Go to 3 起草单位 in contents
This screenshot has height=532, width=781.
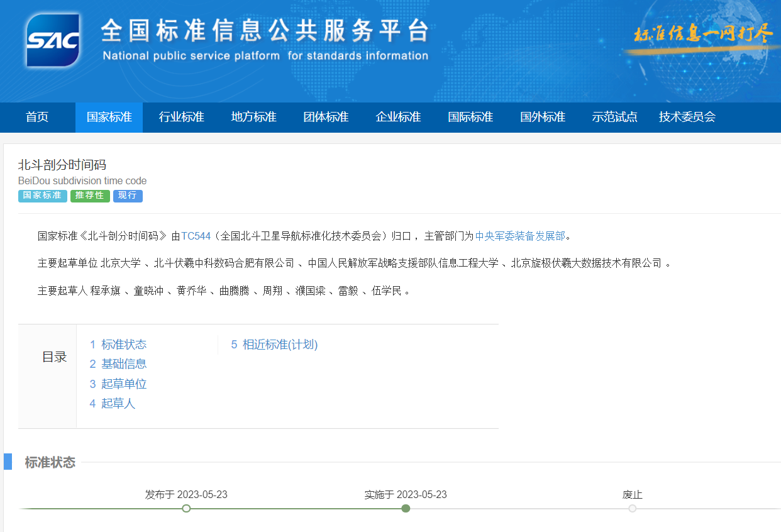point(118,384)
